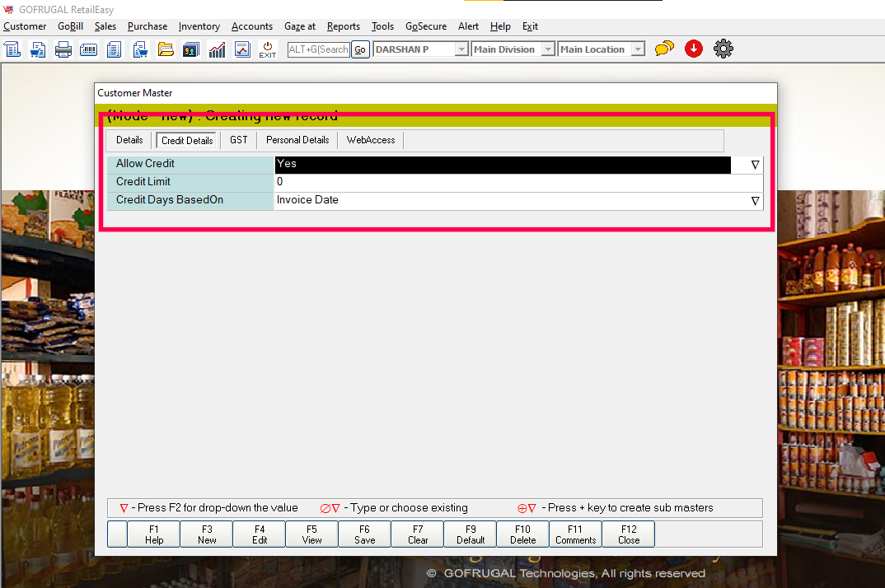Click the blank button left of F1 Help
This screenshot has width=885, height=588.
[117, 534]
